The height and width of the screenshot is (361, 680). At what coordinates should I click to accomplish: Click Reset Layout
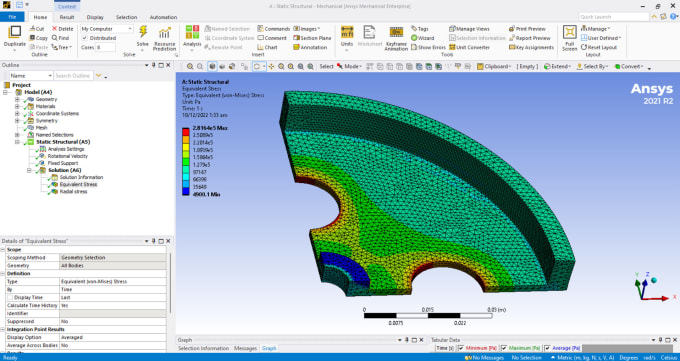(599, 47)
